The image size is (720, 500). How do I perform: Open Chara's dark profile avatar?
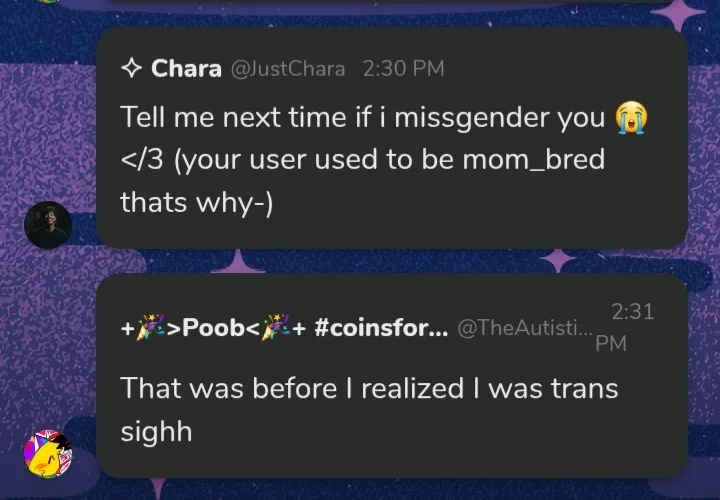tap(48, 225)
